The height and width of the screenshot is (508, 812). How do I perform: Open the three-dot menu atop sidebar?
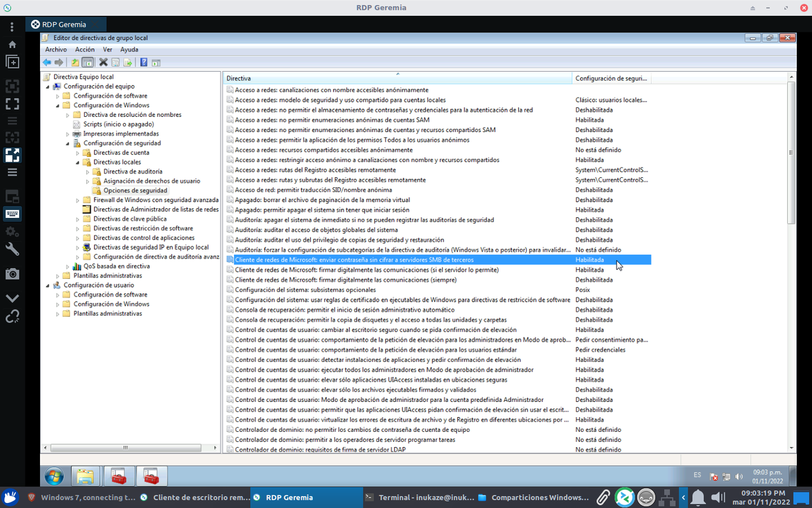12,27
